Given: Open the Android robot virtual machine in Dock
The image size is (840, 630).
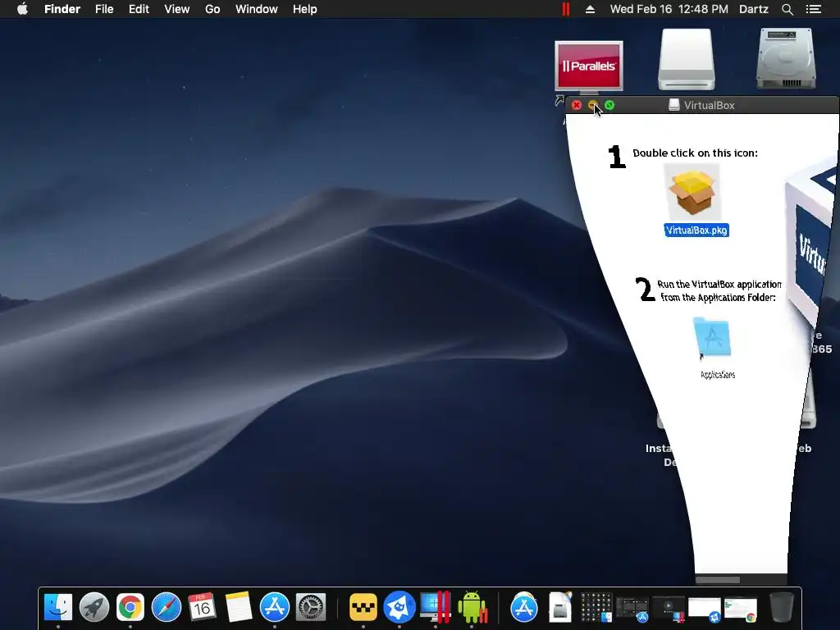Looking at the screenshot, I should (472, 607).
